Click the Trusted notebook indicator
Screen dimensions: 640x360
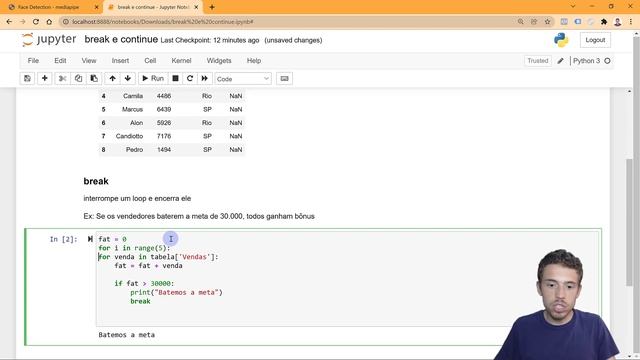(538, 61)
